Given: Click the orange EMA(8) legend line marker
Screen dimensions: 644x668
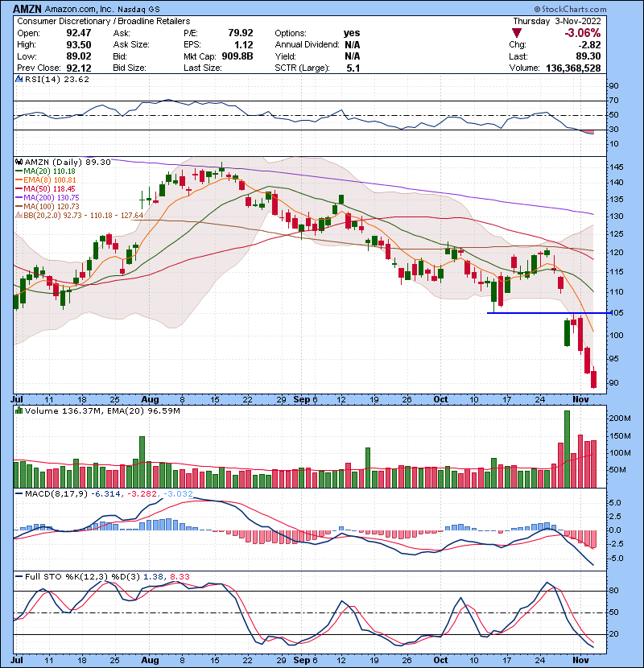Looking at the screenshot, I should tap(19, 179).
